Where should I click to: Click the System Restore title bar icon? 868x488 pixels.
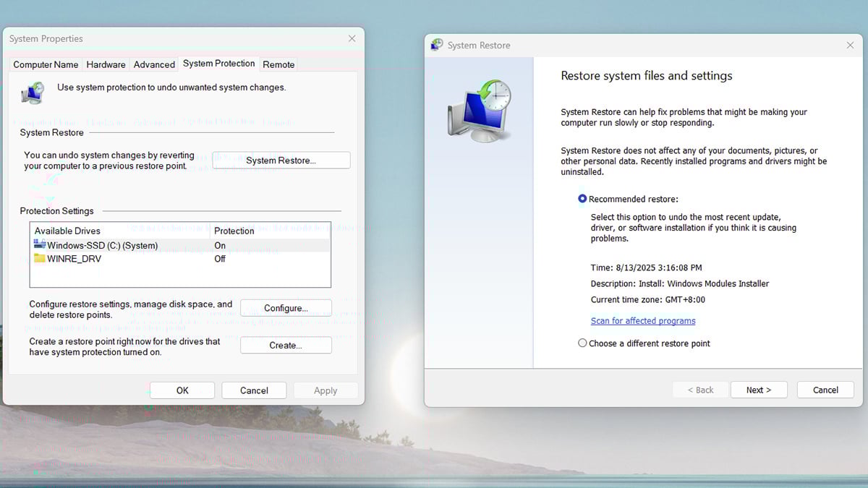[436, 45]
